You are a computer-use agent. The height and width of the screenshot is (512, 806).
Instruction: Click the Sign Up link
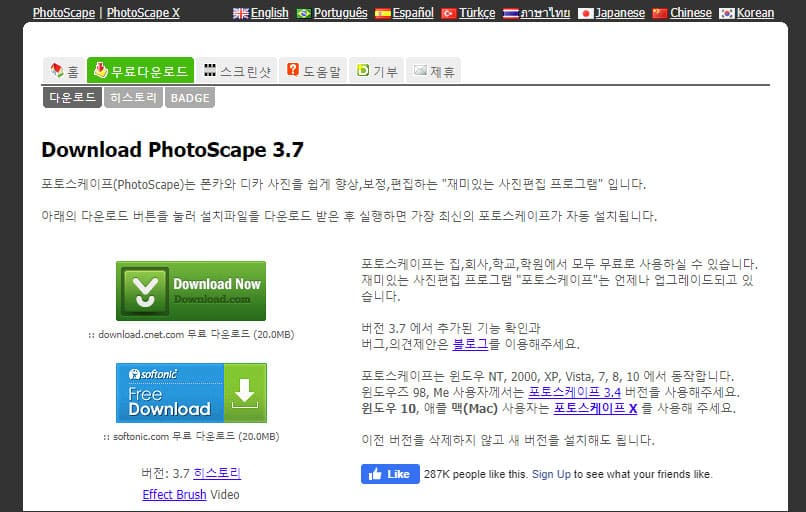coord(551,474)
